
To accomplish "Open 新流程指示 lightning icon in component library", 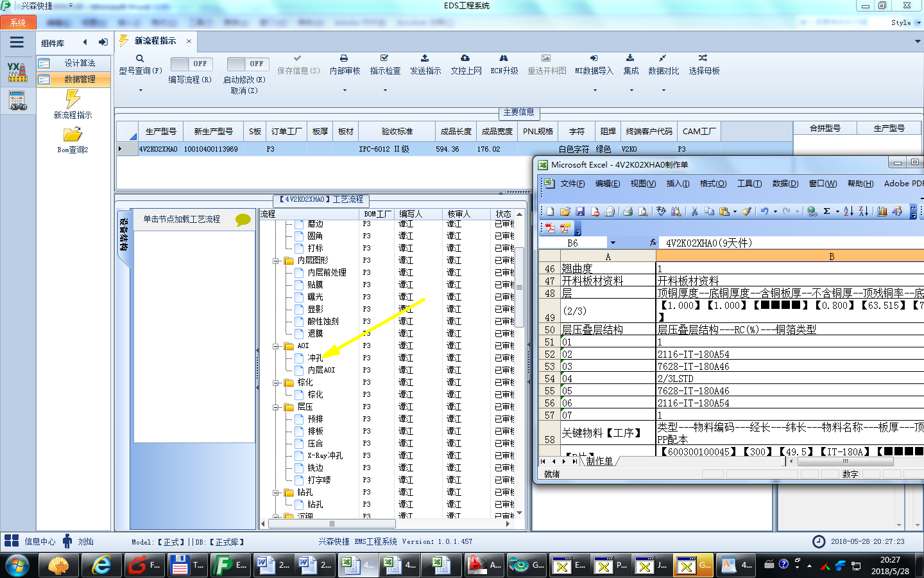I will 73,99.
